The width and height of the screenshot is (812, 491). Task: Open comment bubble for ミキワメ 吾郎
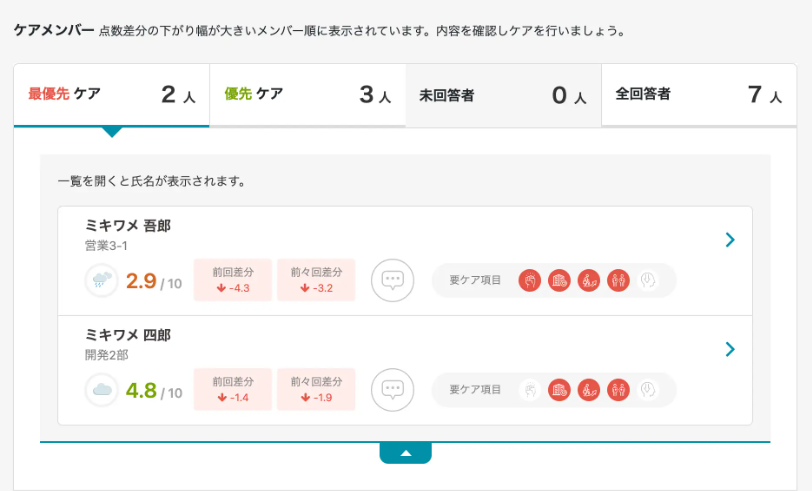coord(392,280)
